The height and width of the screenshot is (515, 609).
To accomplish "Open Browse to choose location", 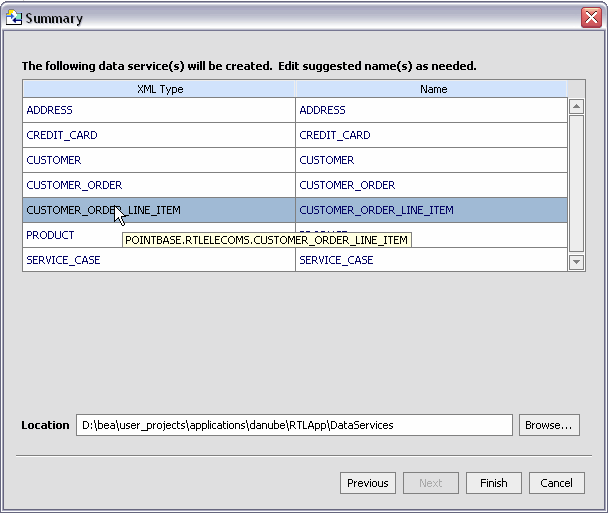I will 549,425.
